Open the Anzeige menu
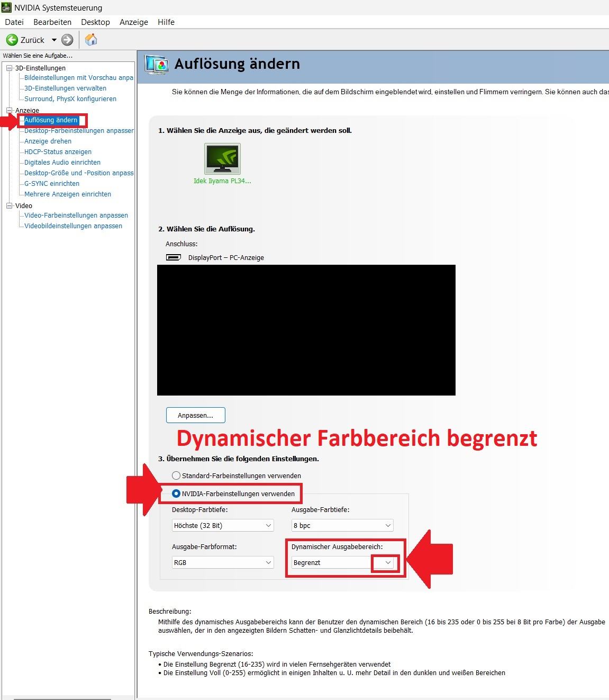The width and height of the screenshot is (609, 700). 134,22
